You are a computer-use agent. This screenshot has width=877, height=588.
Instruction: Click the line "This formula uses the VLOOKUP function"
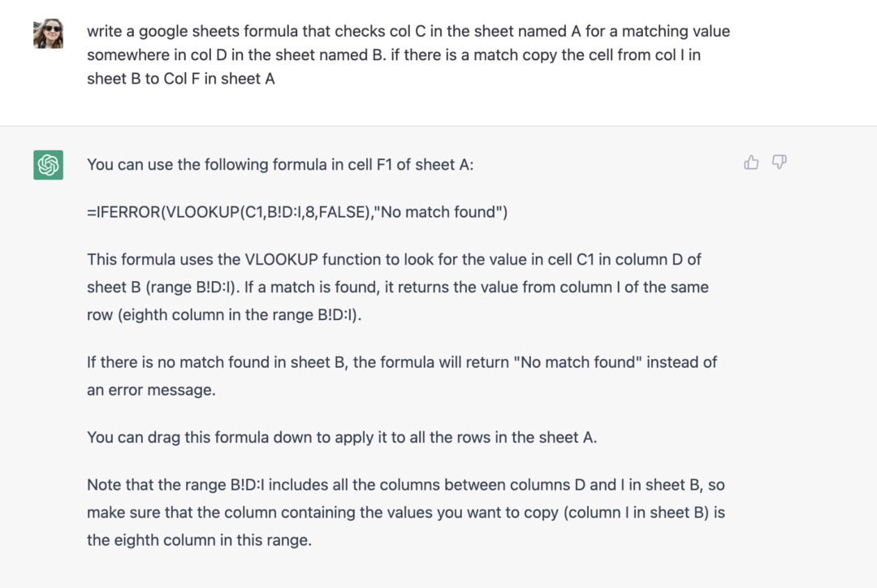coord(394,260)
